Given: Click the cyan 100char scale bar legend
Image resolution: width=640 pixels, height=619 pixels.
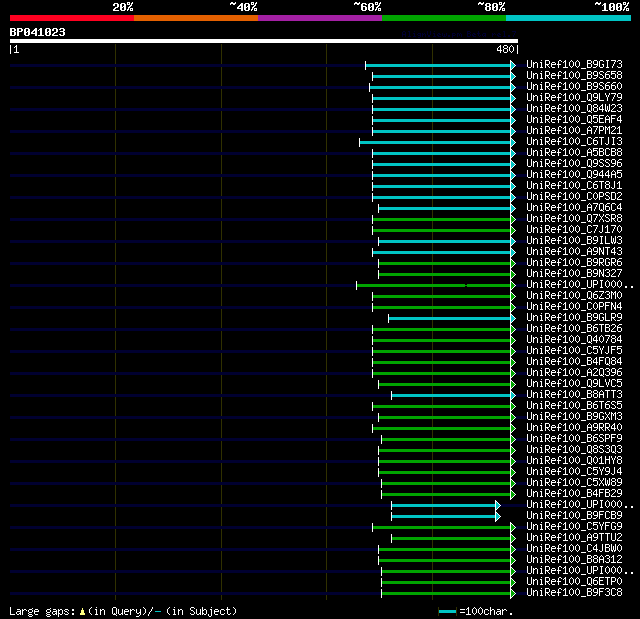Looking at the screenshot, I should pos(447,611).
